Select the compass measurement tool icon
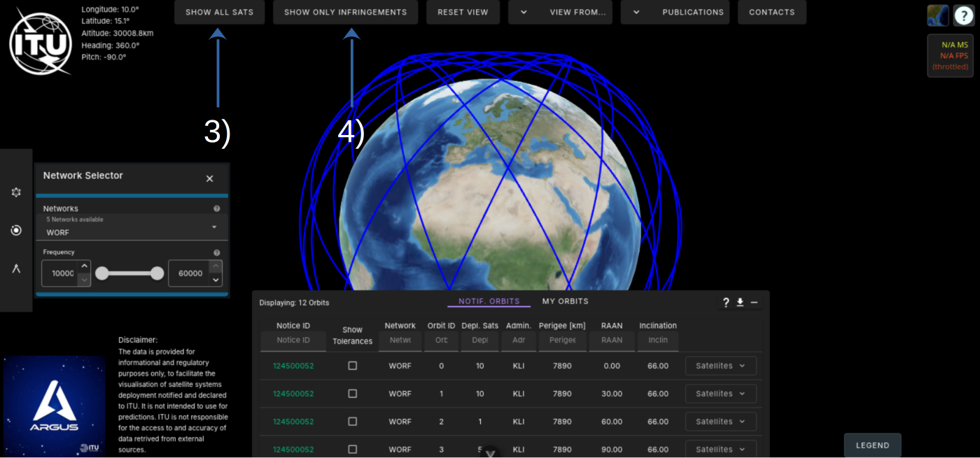The image size is (980, 458). click(x=16, y=269)
